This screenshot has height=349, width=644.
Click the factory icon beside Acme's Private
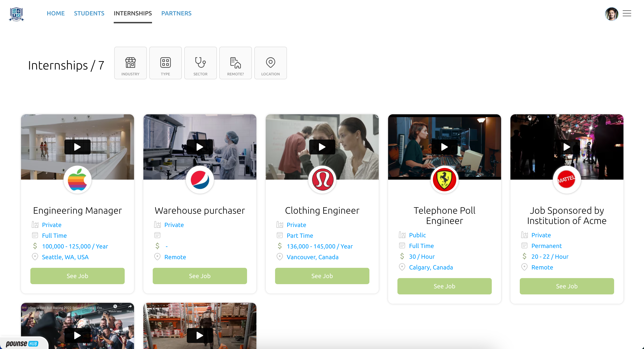click(x=524, y=235)
